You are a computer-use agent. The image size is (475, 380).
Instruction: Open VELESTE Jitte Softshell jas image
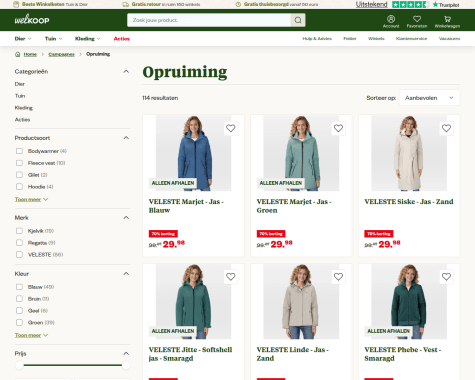[193, 302]
